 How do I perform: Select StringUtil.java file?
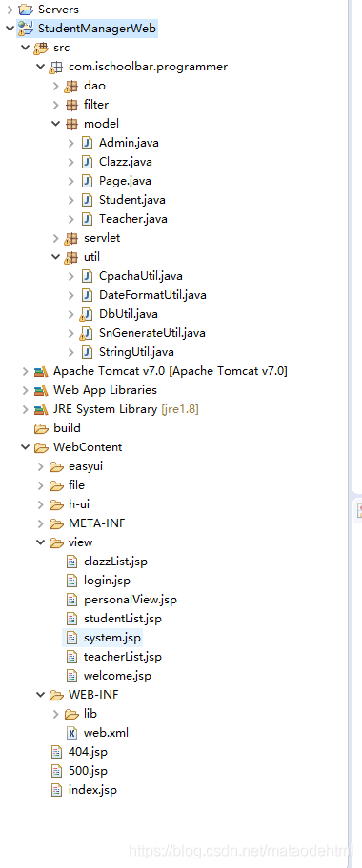click(x=136, y=352)
